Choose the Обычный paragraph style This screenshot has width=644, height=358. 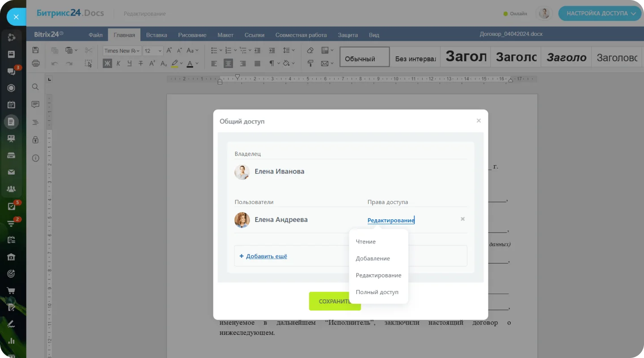364,57
